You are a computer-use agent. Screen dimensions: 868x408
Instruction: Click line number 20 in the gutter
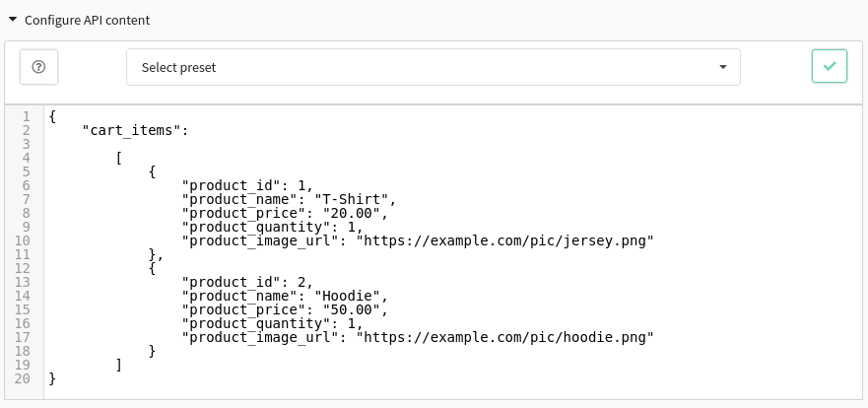23,378
